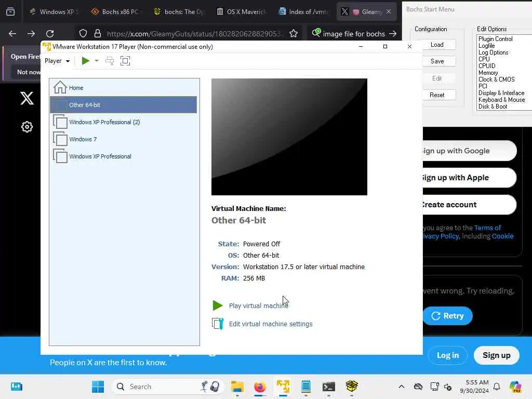532x399 pixels.
Task: Select Display & Interface in Bochs list
Action: (501, 93)
